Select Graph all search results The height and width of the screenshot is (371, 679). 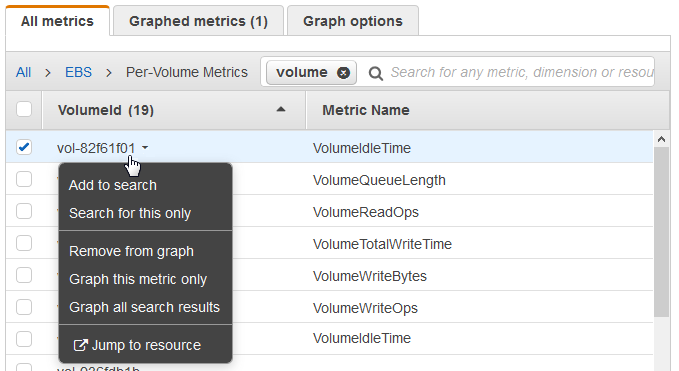145,307
